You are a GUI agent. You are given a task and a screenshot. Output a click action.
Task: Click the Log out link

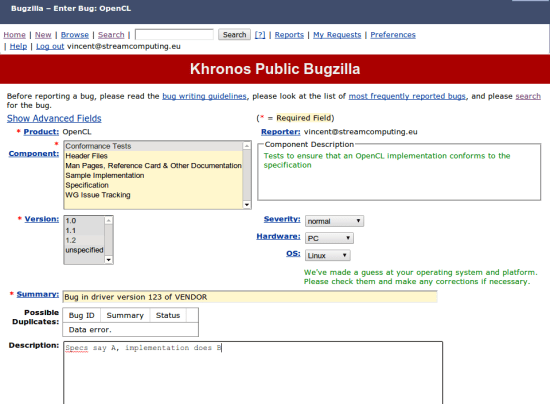point(50,46)
